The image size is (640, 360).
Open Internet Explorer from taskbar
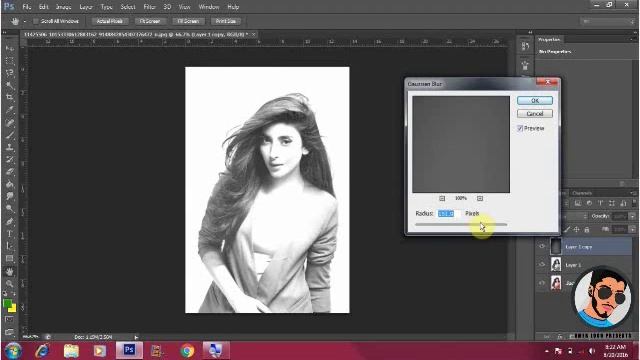[42, 351]
